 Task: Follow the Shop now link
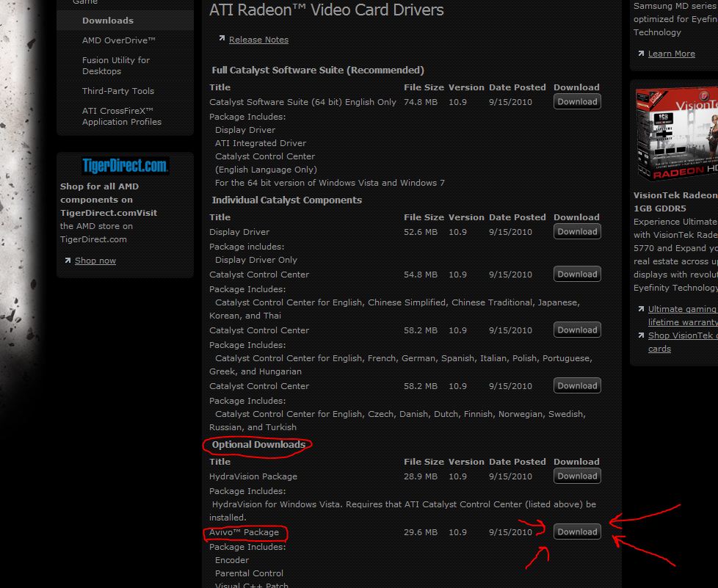pyautogui.click(x=95, y=261)
